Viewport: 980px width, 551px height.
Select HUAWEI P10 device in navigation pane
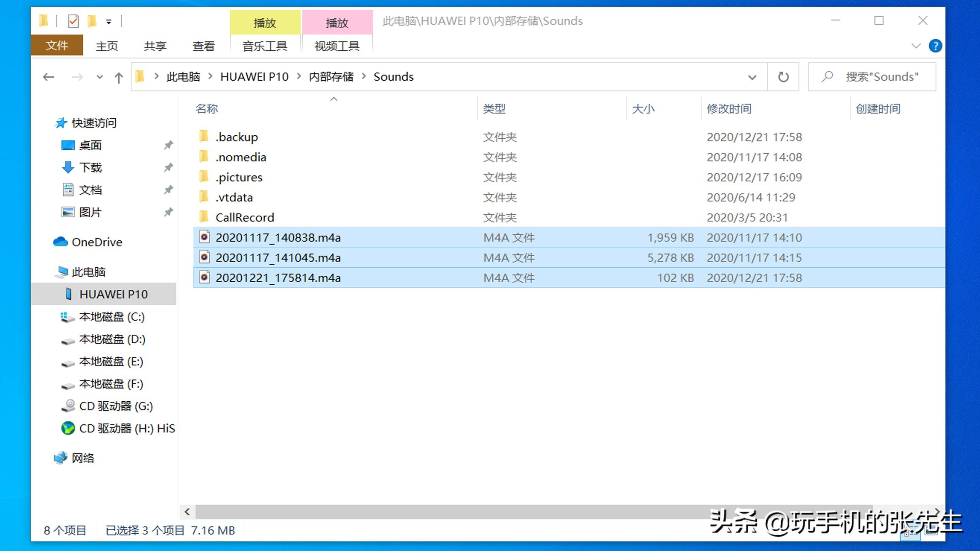pos(103,294)
